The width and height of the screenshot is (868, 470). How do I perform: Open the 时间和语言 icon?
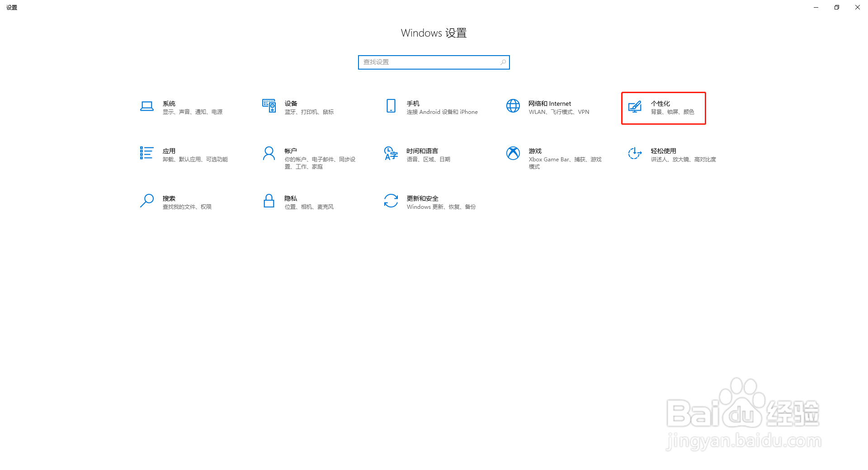coord(391,153)
